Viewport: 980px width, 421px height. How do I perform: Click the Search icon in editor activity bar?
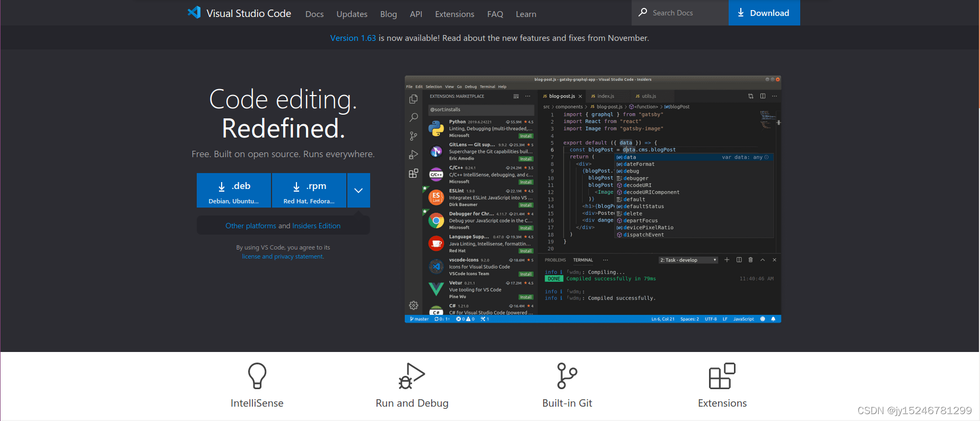[x=414, y=117]
